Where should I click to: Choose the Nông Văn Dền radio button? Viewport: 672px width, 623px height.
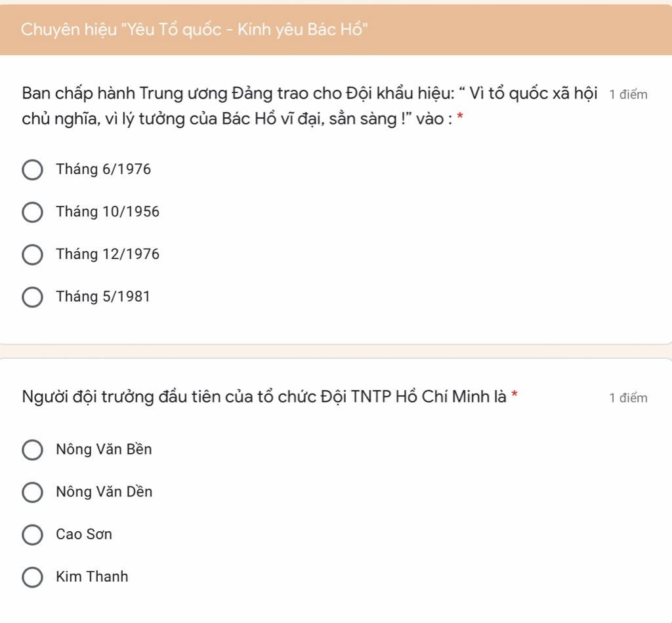32,492
